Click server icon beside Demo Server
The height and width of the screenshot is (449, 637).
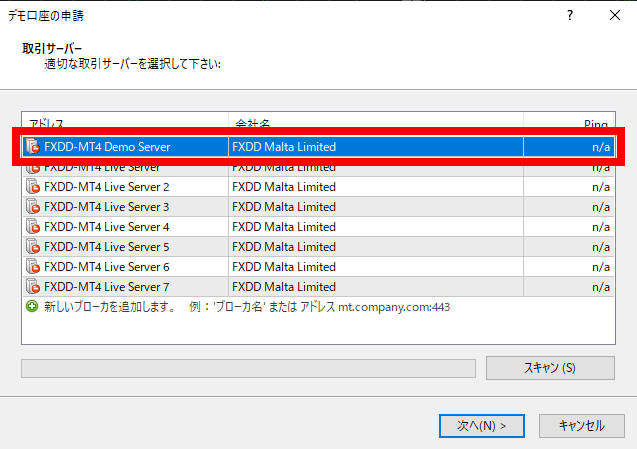tap(33, 147)
